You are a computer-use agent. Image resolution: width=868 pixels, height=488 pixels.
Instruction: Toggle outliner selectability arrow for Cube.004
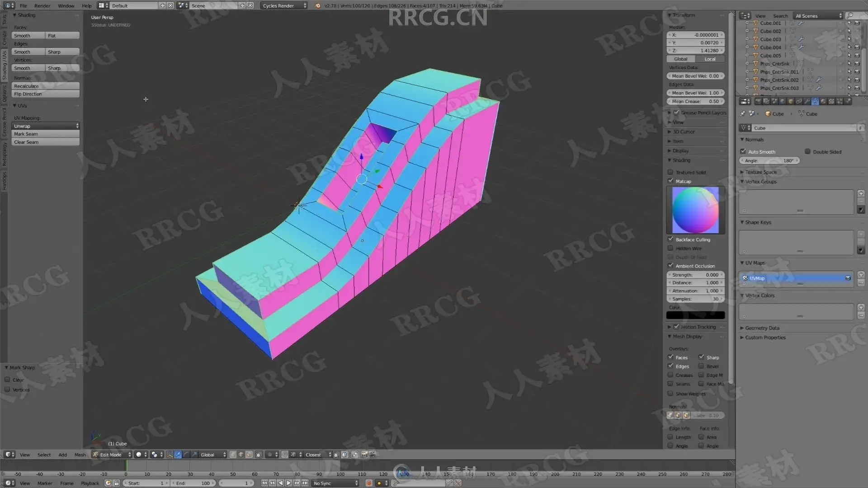(x=849, y=47)
